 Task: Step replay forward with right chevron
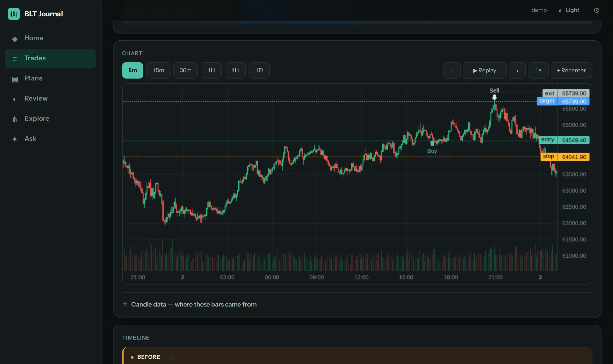[517, 70]
